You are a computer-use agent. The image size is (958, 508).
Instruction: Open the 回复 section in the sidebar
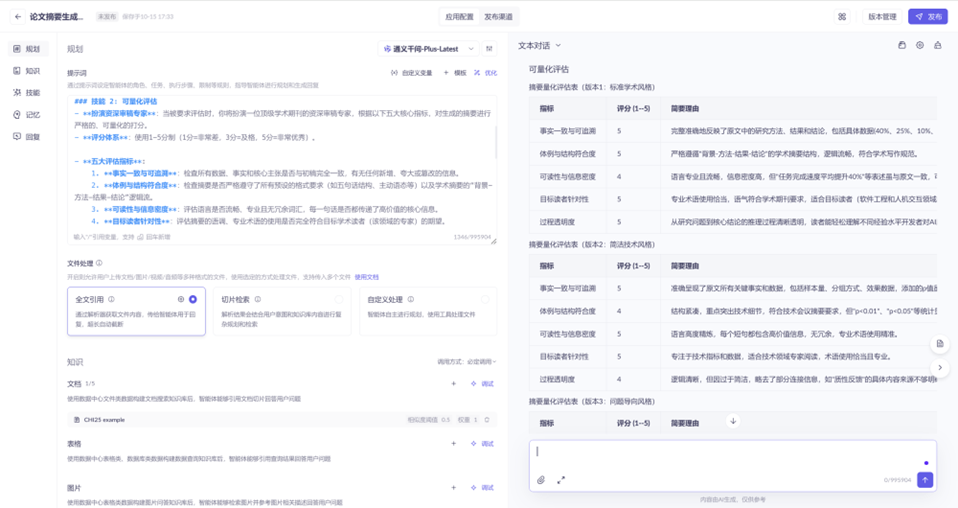tap(27, 137)
